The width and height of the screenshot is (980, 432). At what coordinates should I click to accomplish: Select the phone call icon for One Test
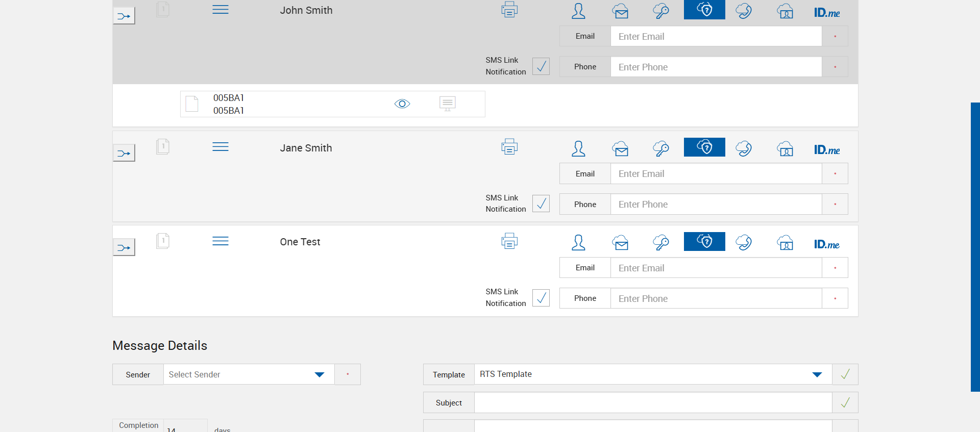744,242
